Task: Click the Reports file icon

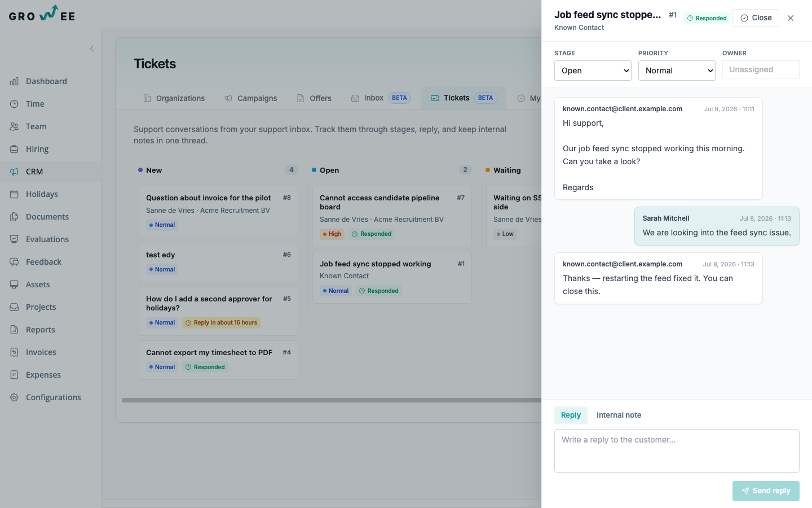Action: [14, 330]
